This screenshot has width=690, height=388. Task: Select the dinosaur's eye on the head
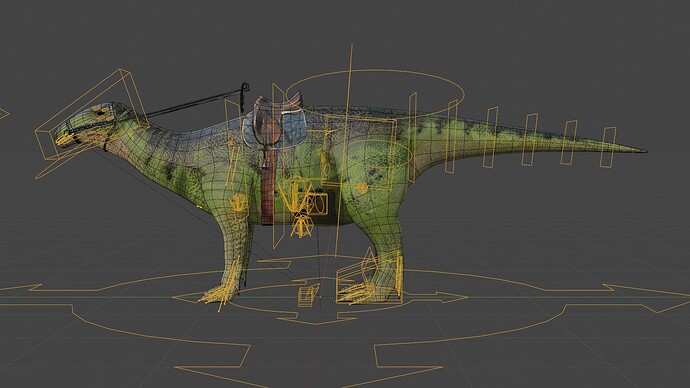pos(100,112)
